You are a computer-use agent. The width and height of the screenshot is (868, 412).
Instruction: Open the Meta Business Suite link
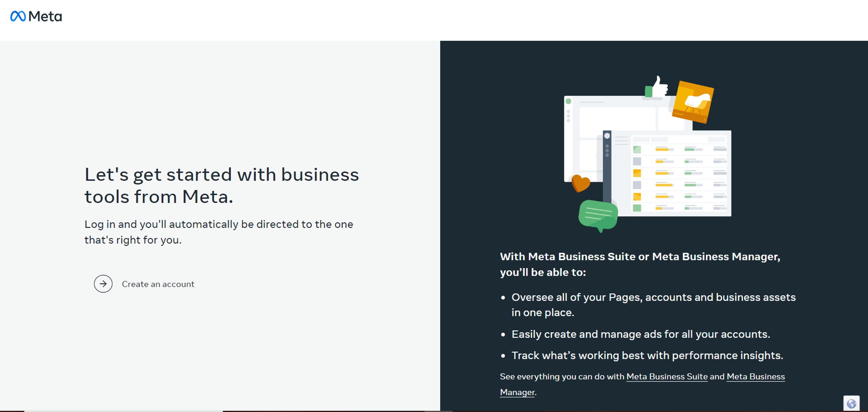tap(667, 377)
